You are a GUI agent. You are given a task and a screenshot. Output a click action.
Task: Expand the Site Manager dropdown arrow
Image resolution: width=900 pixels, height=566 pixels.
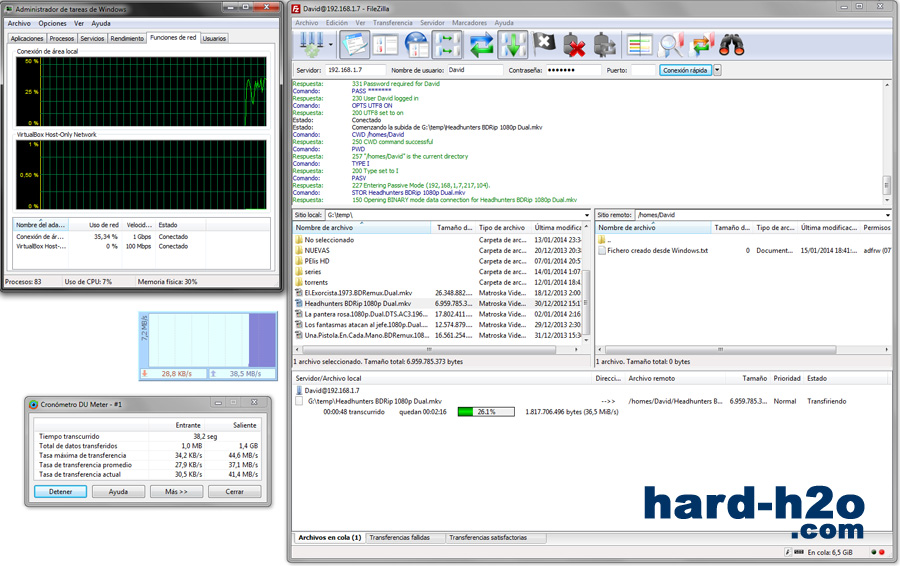pos(331,45)
